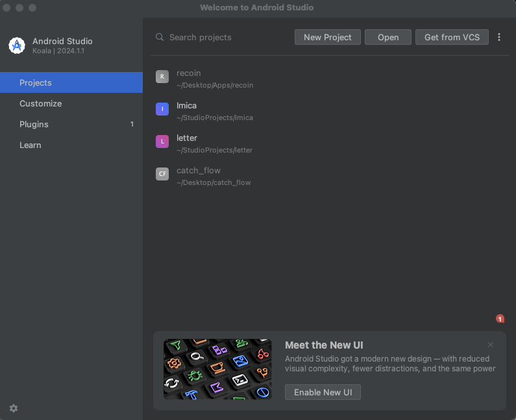Open the settings gear menu

[x=14, y=408]
